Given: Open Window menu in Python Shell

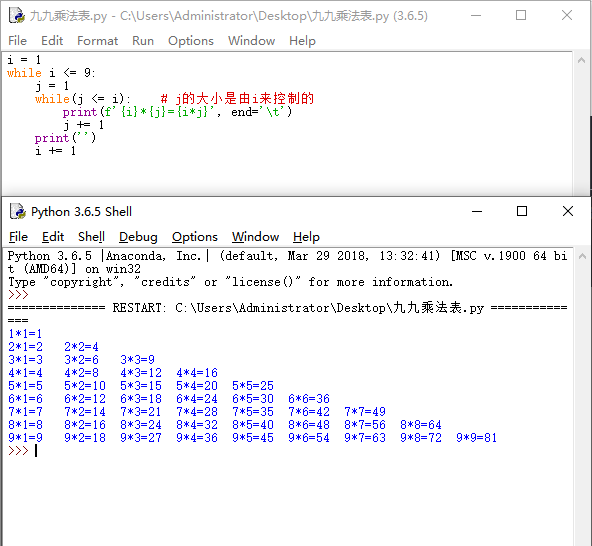Looking at the screenshot, I should [x=255, y=237].
